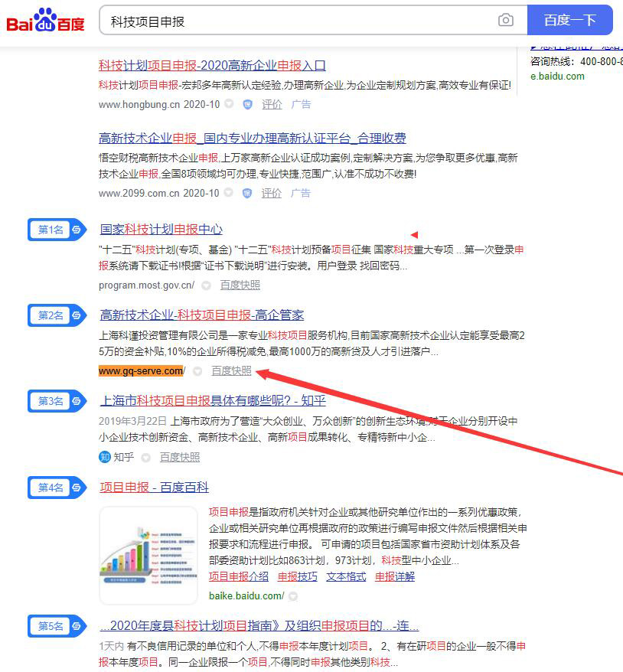The height and width of the screenshot is (672, 623).
Task: Click the URL www.2099.com.cn 2020-10
Action: [x=158, y=194]
